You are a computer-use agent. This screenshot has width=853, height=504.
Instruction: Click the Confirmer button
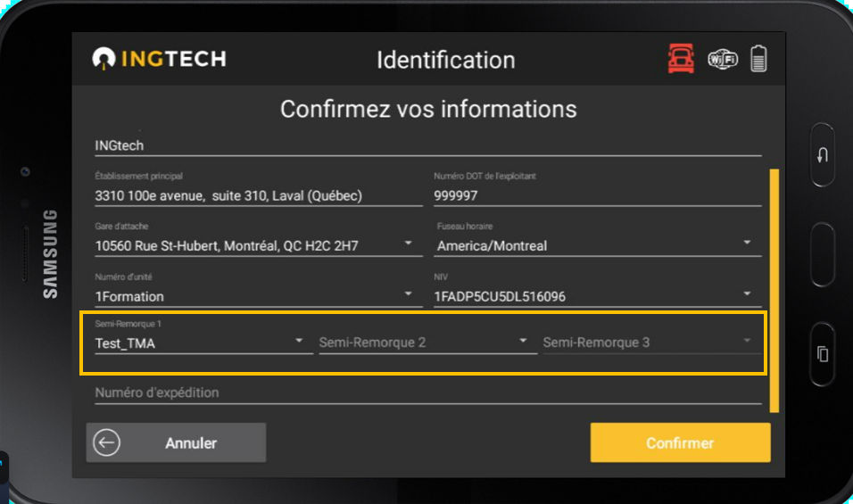(680, 442)
